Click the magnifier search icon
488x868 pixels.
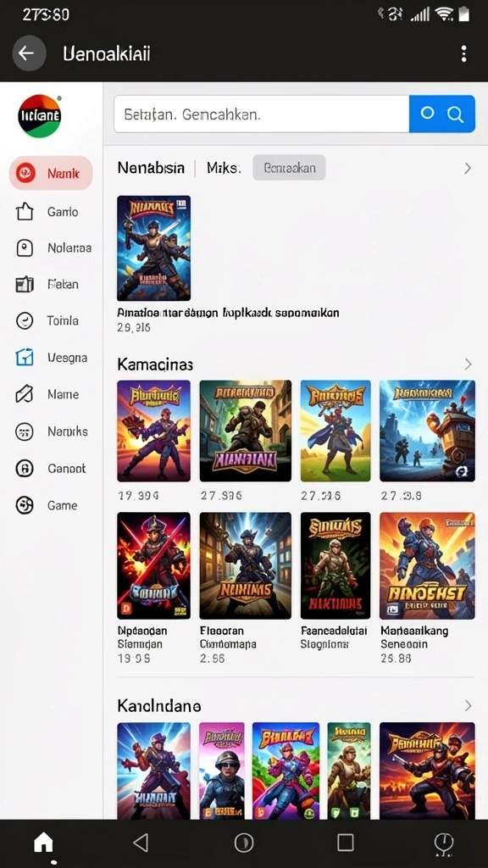coord(455,114)
